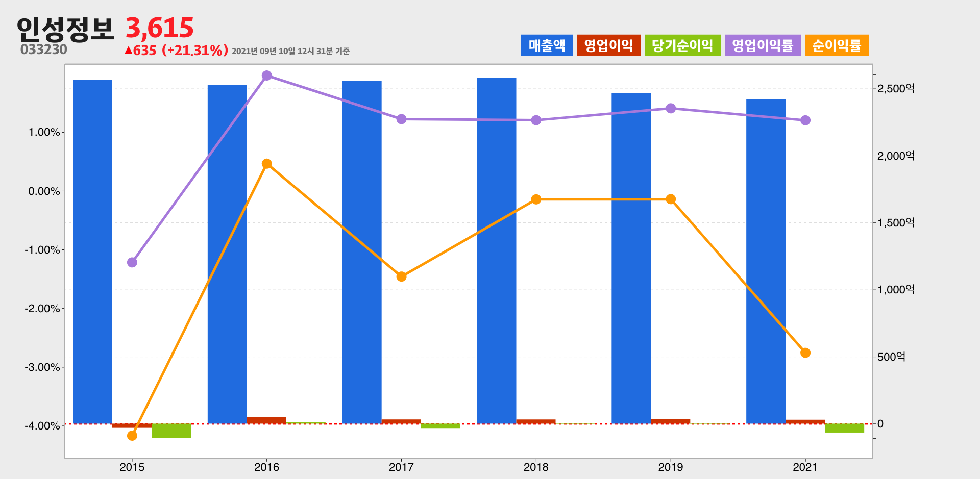Click the 2017 blue revenue bar
This screenshot has width=980, height=479.
[362, 252]
